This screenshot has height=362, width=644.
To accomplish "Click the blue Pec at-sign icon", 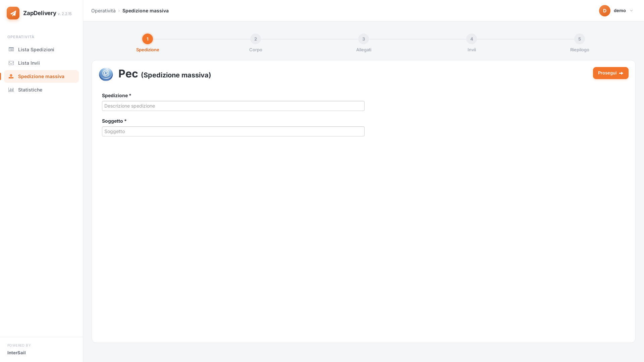I will click(106, 74).
